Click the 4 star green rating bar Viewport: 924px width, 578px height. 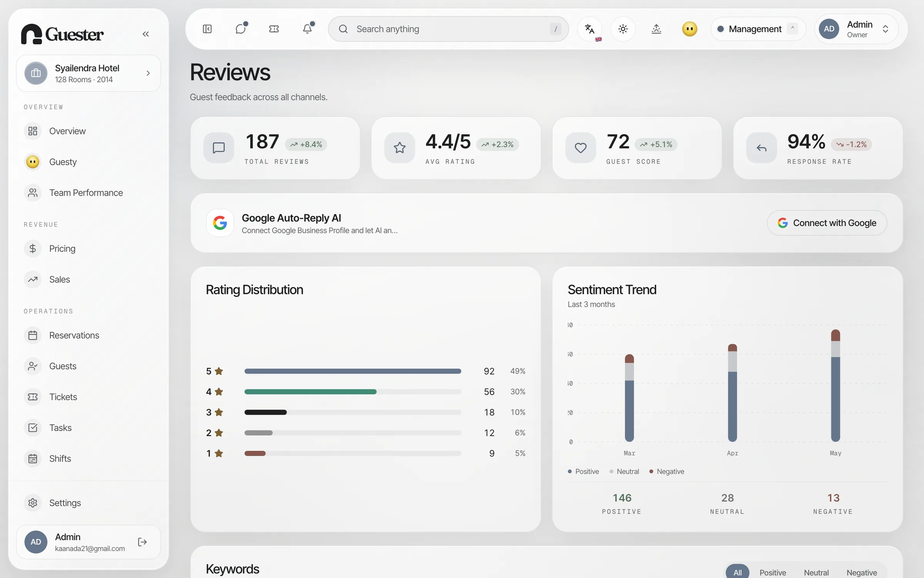tap(310, 392)
